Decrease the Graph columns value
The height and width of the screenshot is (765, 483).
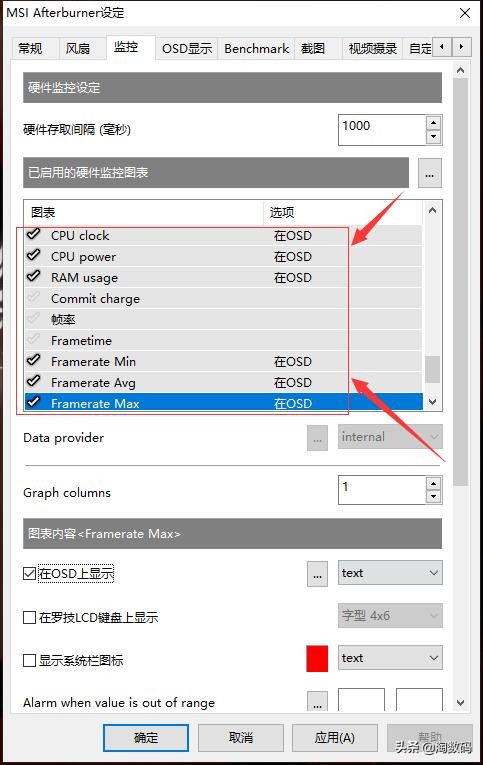click(433, 497)
